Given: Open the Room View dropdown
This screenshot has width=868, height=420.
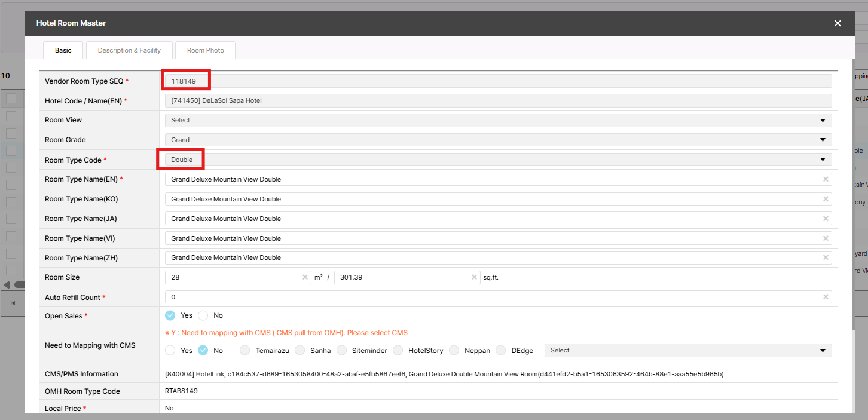Looking at the screenshot, I should (x=497, y=120).
